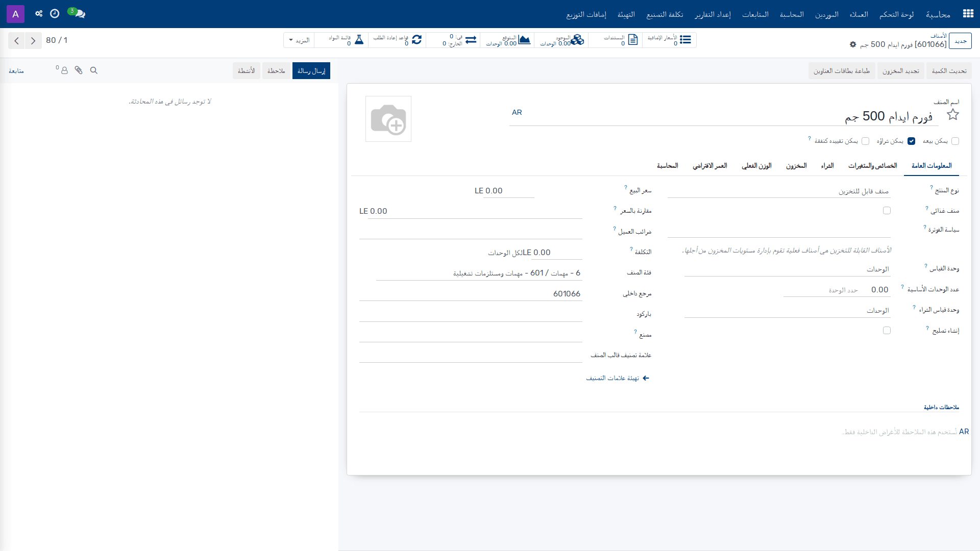The height and width of the screenshot is (551, 980).
Task: Open the in/out transfers arrows stat button
Action: tap(453, 40)
